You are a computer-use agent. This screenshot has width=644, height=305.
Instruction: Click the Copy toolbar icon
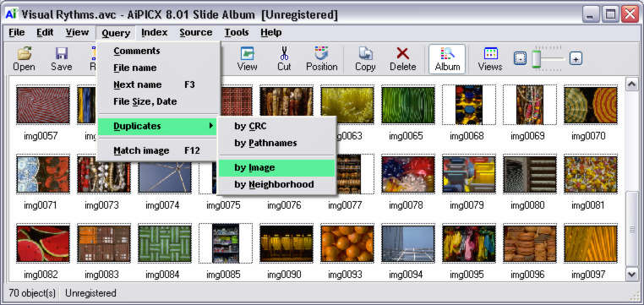pyautogui.click(x=365, y=53)
